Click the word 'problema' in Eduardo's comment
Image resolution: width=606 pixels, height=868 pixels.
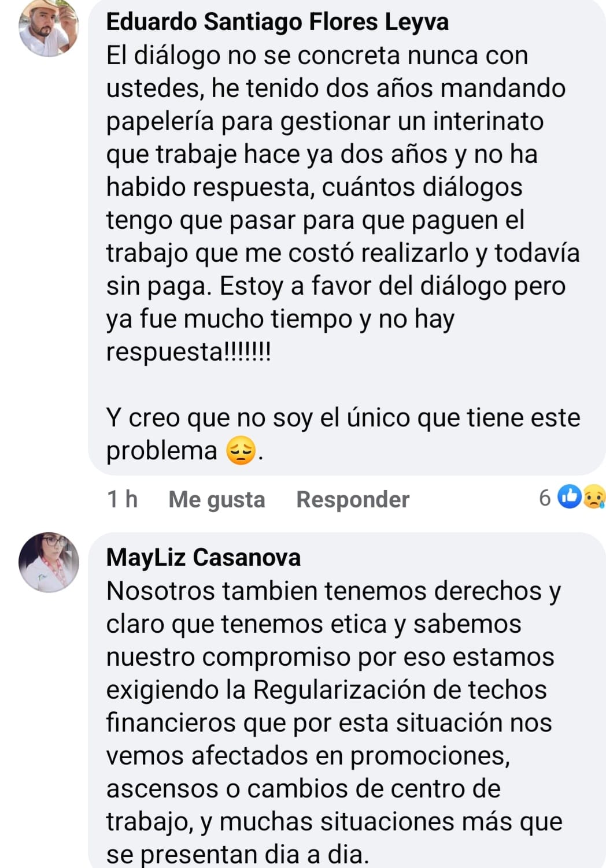pos(162,451)
